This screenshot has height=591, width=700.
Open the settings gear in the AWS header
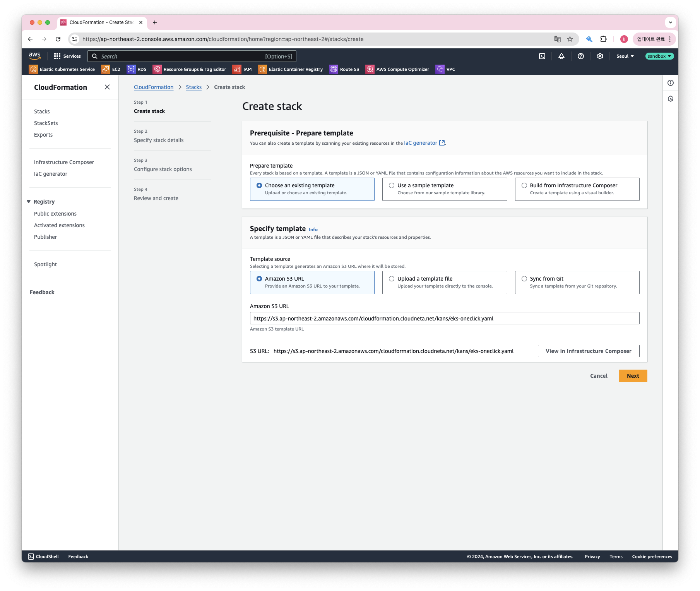point(600,56)
